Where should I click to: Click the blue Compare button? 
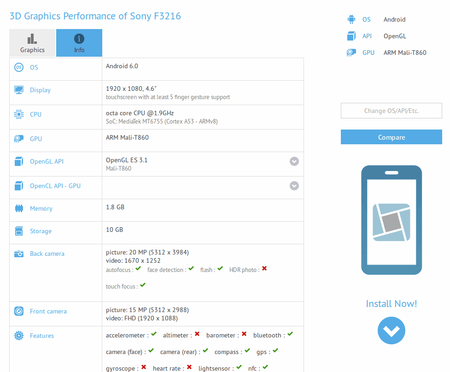[391, 137]
